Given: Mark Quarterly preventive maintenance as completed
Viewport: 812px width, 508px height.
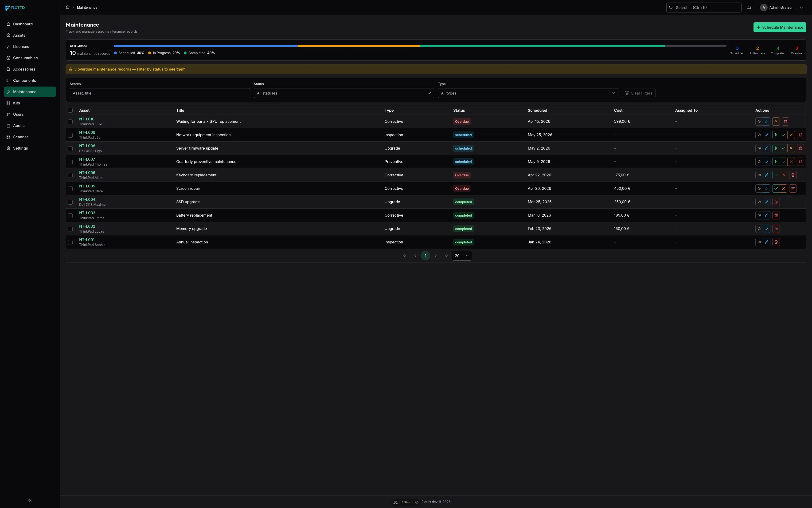Looking at the screenshot, I should [x=784, y=162].
